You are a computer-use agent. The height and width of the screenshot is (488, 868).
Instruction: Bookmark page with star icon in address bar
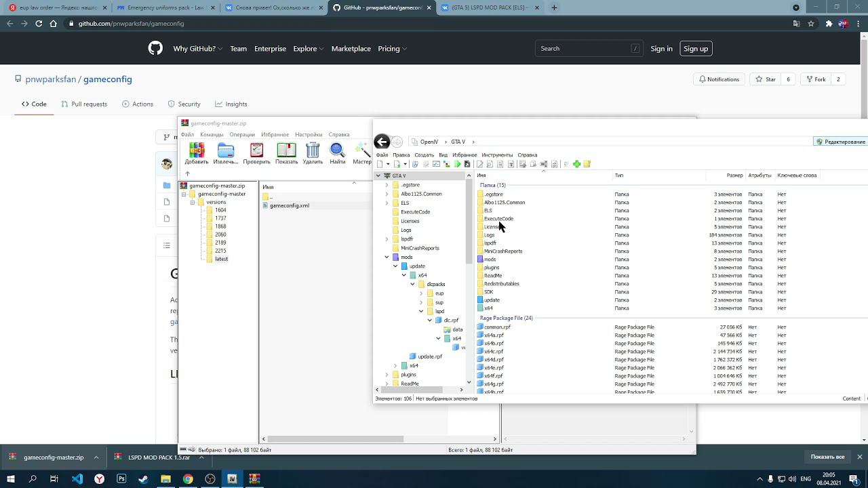coord(811,23)
